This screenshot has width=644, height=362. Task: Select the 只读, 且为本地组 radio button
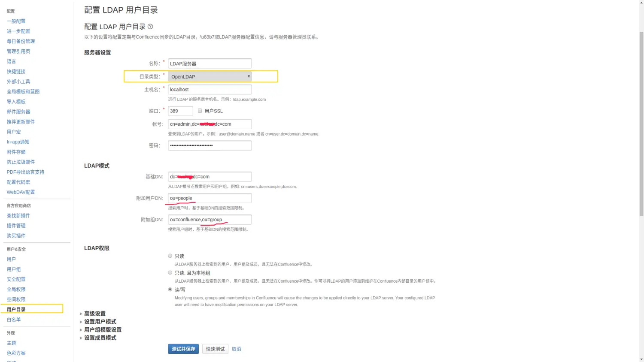(x=170, y=272)
